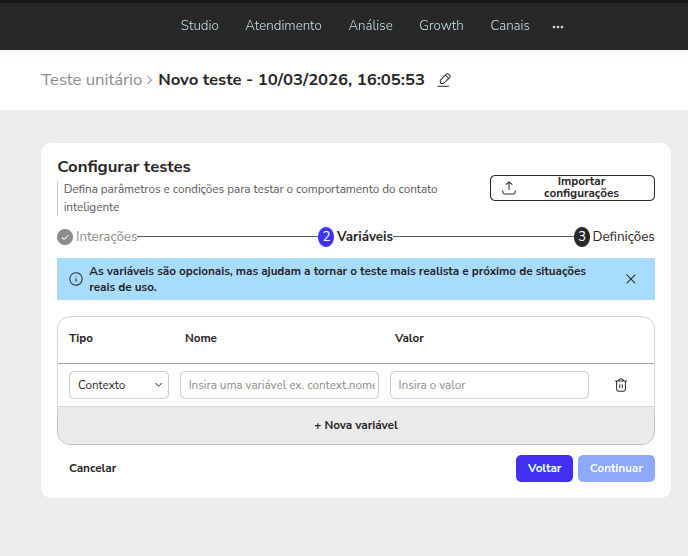
Task: Close the blue info banner
Action: click(x=630, y=279)
